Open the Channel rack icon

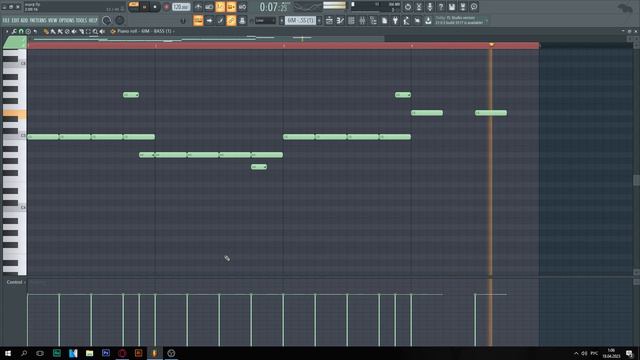[351, 20]
